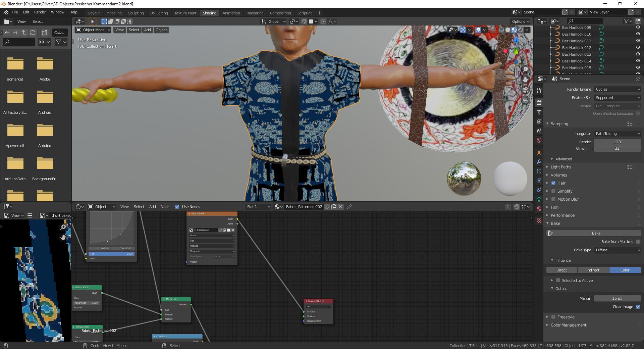The width and height of the screenshot is (644, 349).
Task: Uncheck the Clear Image checkbox
Action: tap(638, 307)
